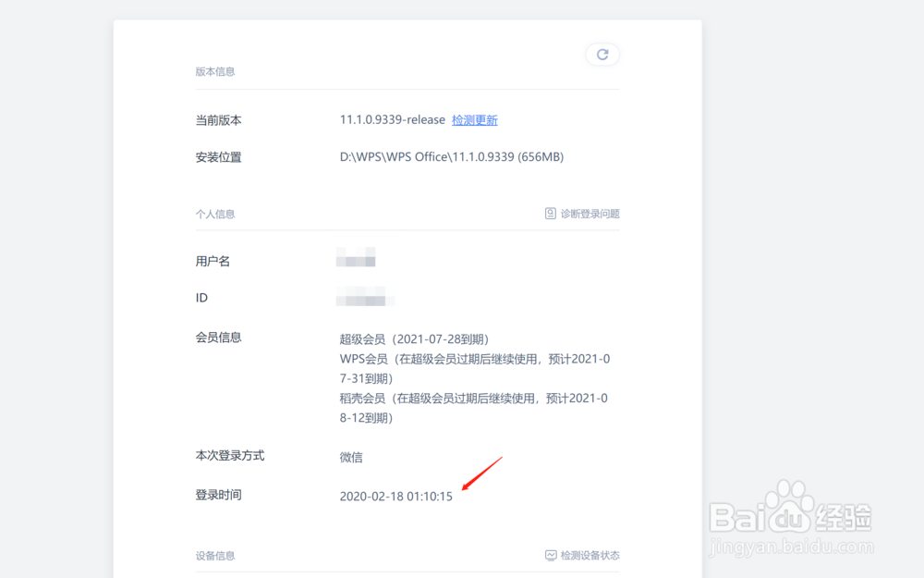
Task: Click the WPS install location path
Action: tap(451, 156)
